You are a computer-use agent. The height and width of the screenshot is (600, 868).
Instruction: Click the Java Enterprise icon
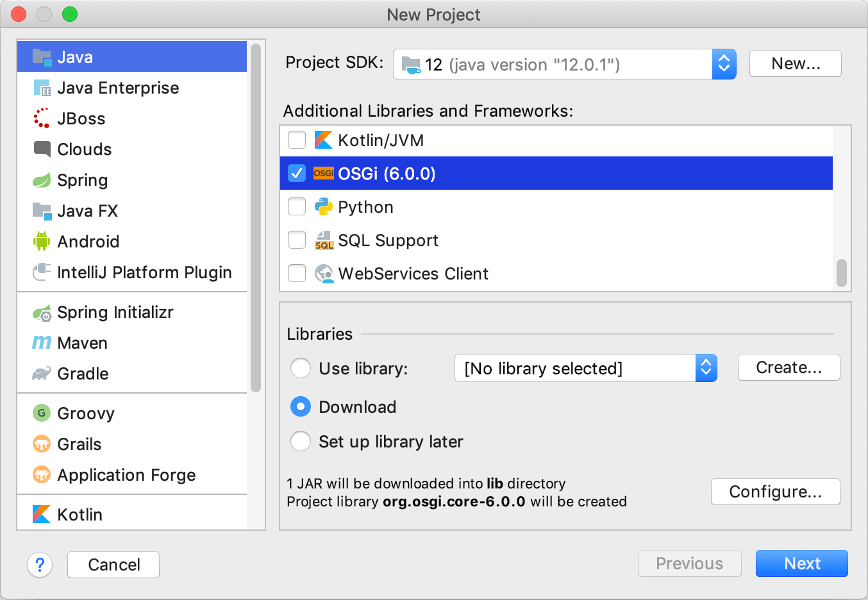[x=42, y=88]
